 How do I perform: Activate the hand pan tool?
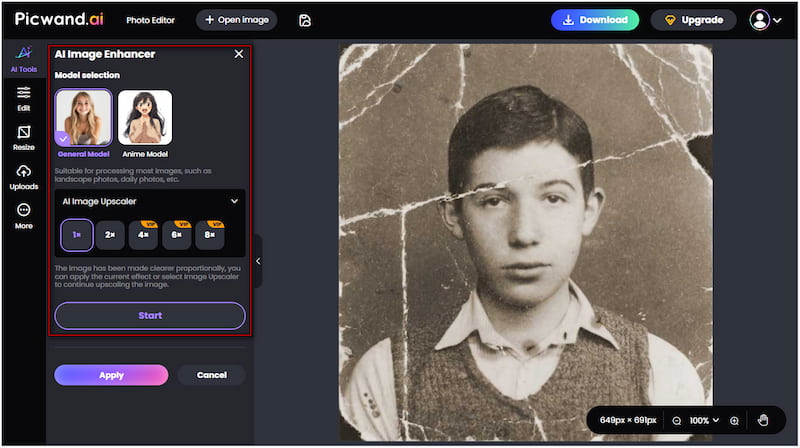[763, 421]
